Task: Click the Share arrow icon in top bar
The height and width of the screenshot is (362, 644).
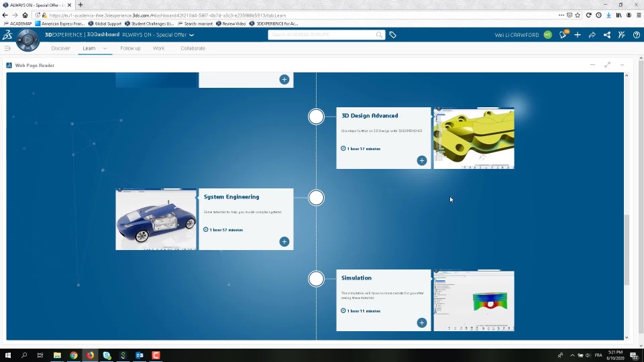Action: click(592, 35)
